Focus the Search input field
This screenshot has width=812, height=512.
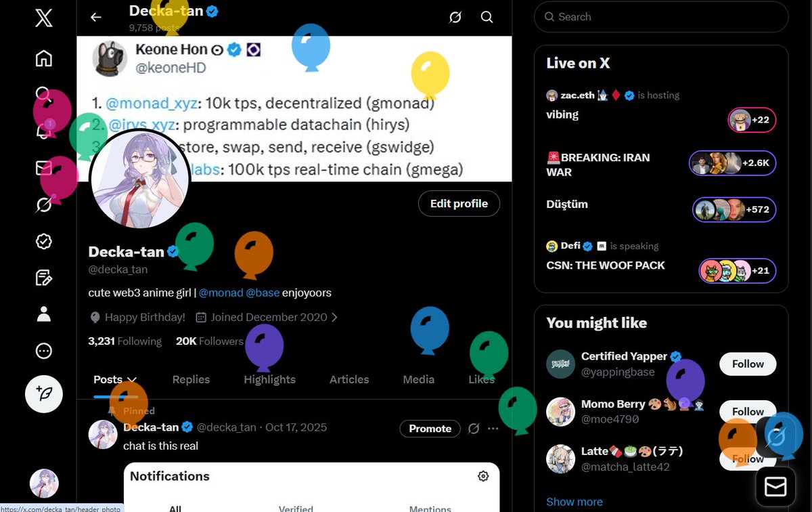tap(661, 17)
